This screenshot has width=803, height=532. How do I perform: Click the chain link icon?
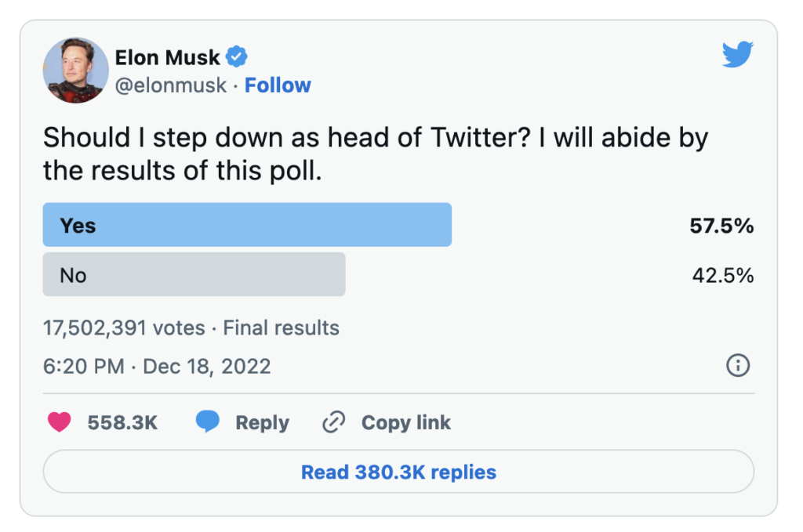(334, 422)
